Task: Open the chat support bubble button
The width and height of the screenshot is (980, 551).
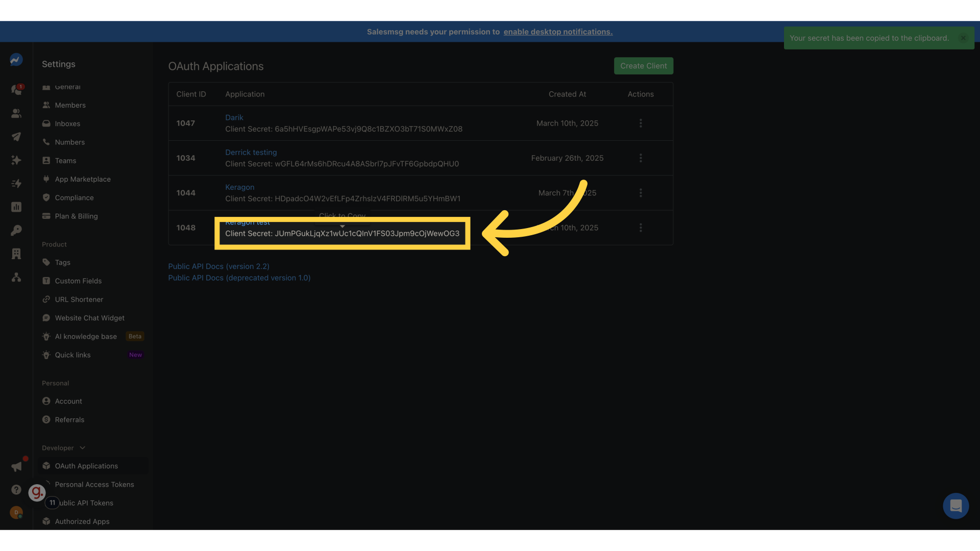Action: pos(955,506)
